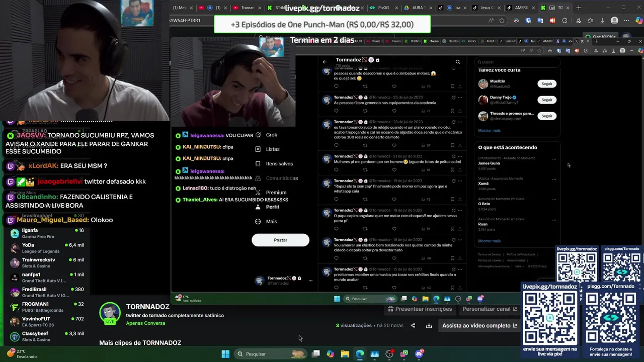Reply to the 'créditos finais' música tweet
Screen dimensions: 644x362
coord(336,288)
